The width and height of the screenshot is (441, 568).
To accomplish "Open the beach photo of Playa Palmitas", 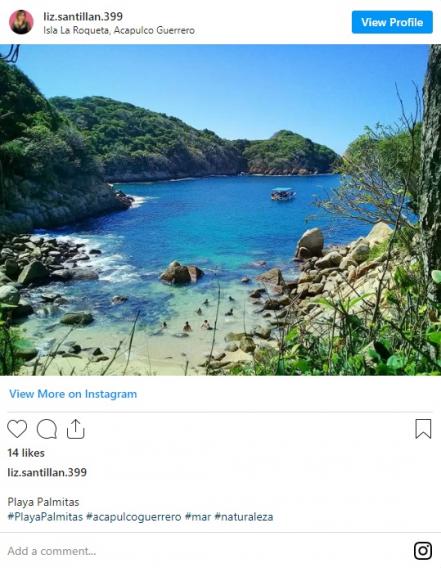I will click(220, 210).
